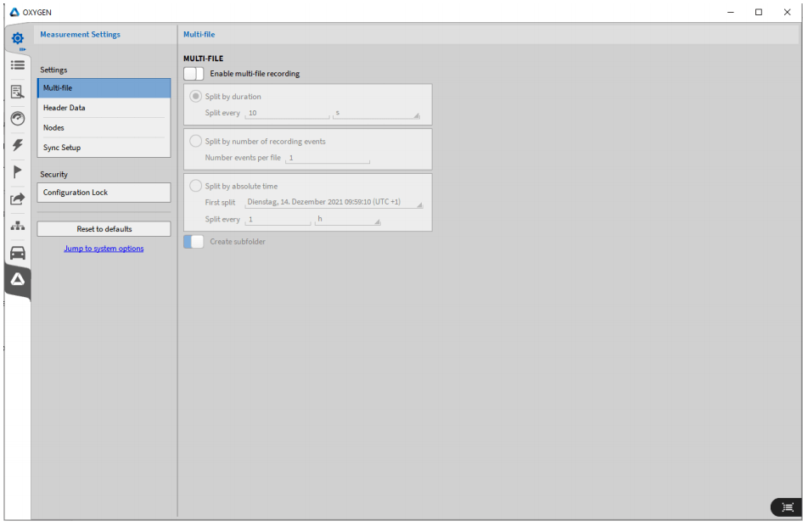808x532 pixels.
Task: Choose Split by absolute time option
Action: [x=196, y=186]
